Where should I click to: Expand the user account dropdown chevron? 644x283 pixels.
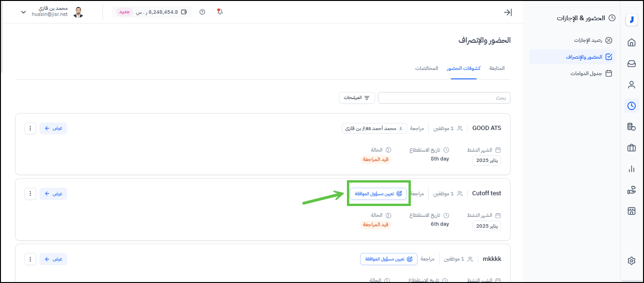coord(24,12)
